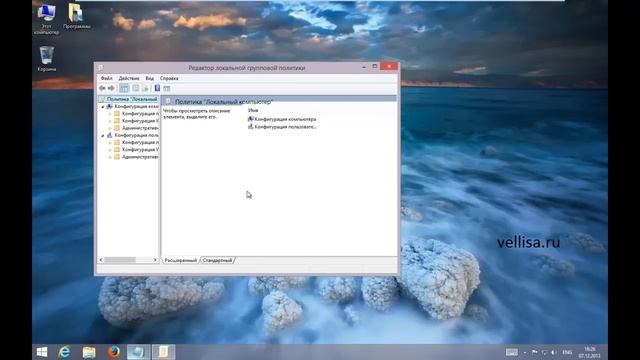Expand Административные шаблоны under computer configuration

[110, 128]
